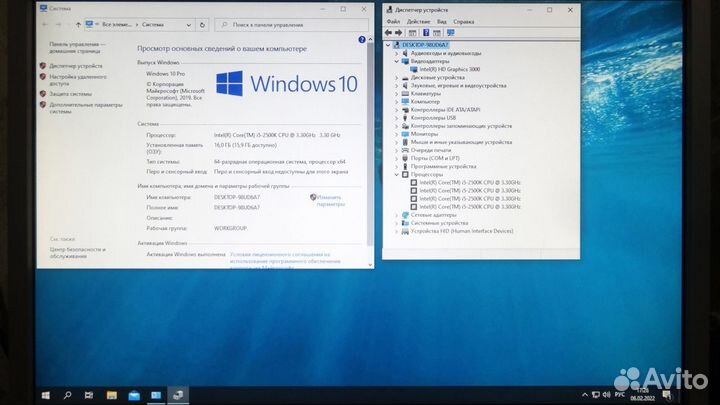Open Вид menu in Device Manager

point(442,22)
